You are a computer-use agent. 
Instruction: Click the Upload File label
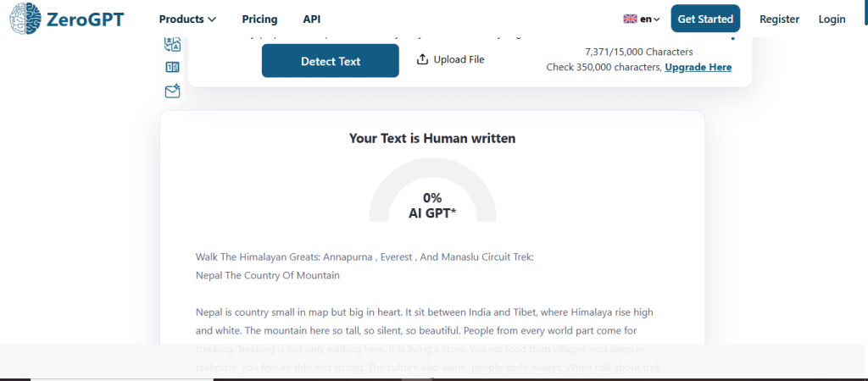pyautogui.click(x=459, y=59)
